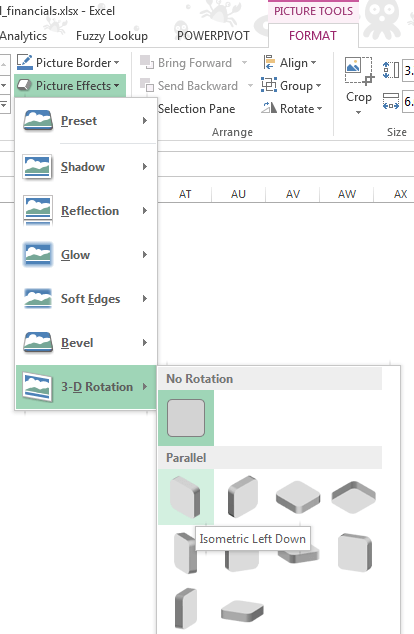Click the Crop picture icon
Screen dimensions: 414x634
pyautogui.click(x=358, y=71)
